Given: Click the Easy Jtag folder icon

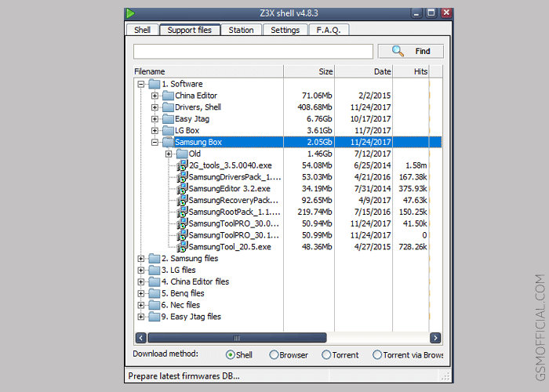Looking at the screenshot, I should coord(168,118).
